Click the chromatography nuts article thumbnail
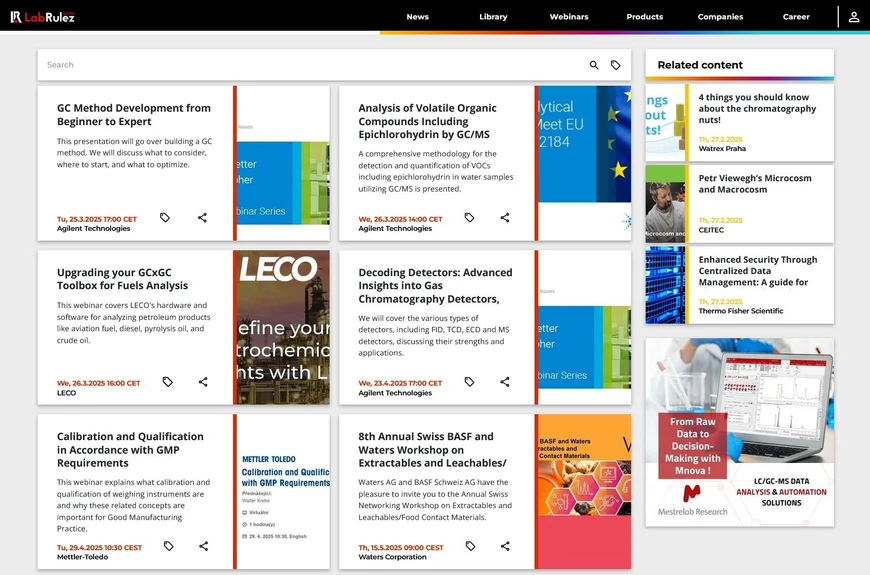Screen dimensions: 870x575 click(665, 123)
